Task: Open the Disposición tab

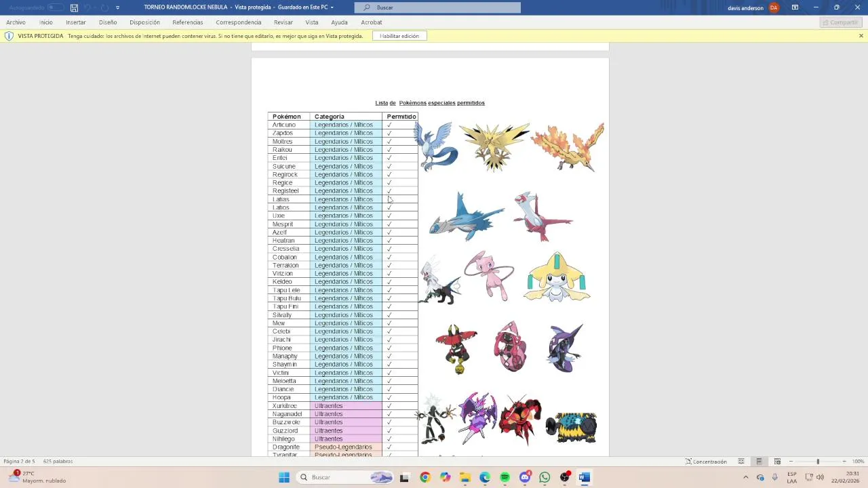Action: pyautogui.click(x=144, y=22)
